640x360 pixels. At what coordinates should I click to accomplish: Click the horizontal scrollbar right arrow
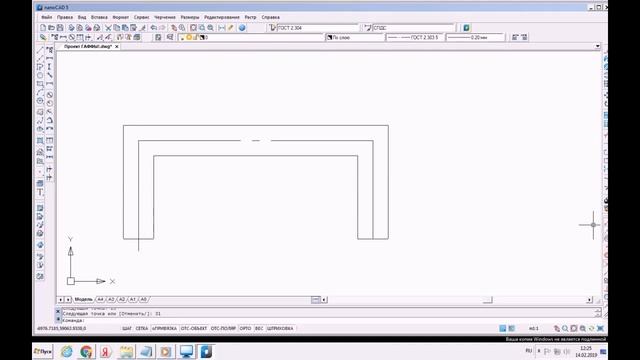coord(589,300)
